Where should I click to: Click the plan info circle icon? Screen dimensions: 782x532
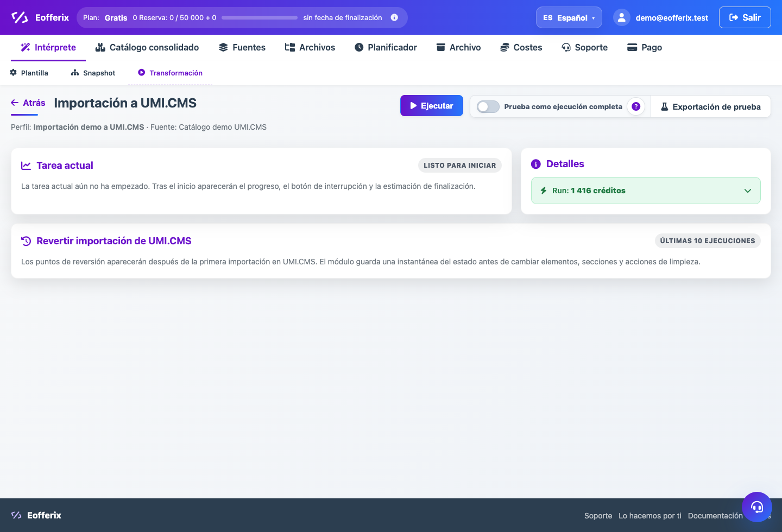[394, 17]
